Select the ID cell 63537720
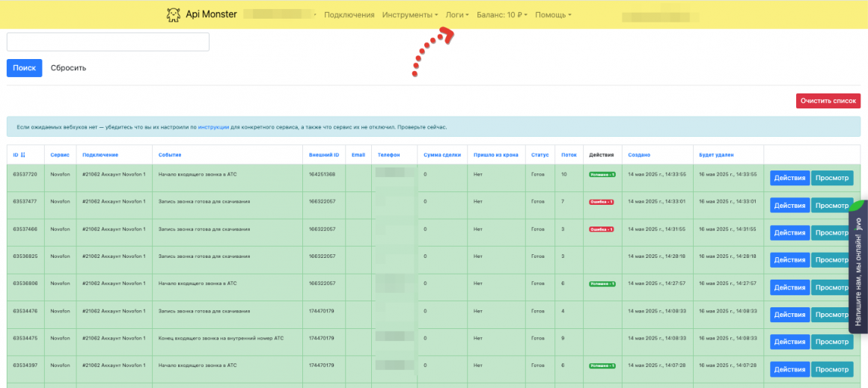 [25, 174]
